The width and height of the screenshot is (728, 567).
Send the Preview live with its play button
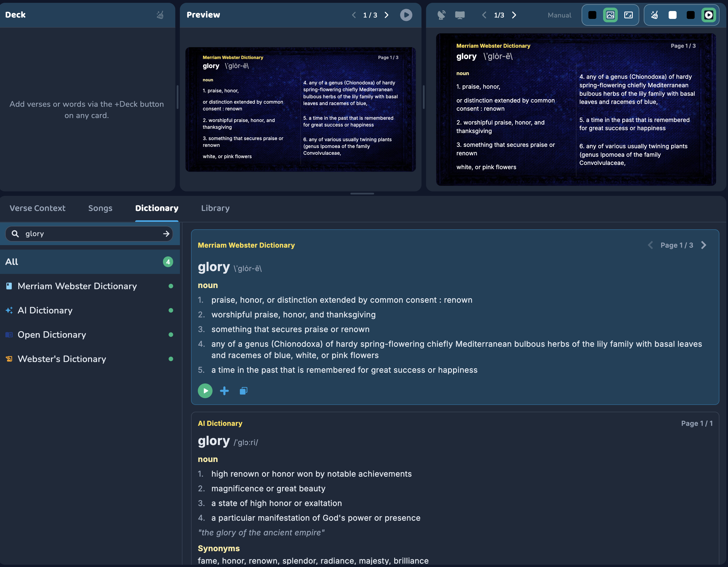[x=406, y=15]
